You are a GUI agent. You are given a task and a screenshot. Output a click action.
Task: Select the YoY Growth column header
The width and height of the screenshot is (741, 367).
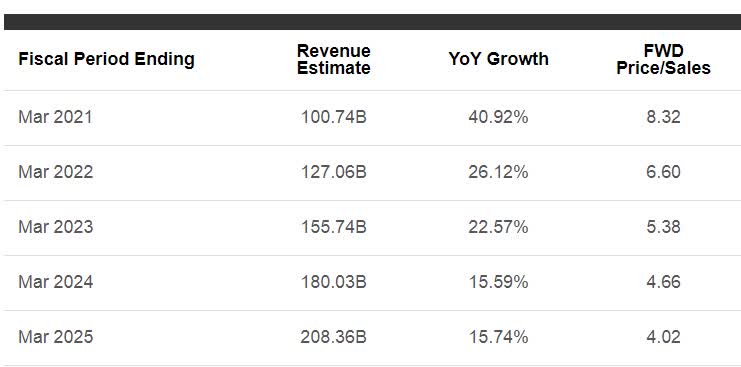(x=499, y=59)
